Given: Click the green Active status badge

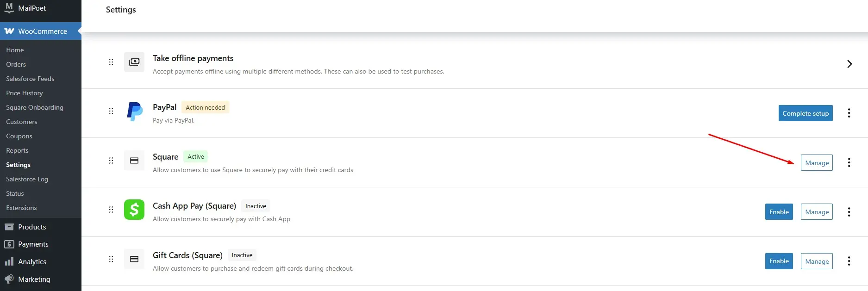Looking at the screenshot, I should click(x=196, y=156).
